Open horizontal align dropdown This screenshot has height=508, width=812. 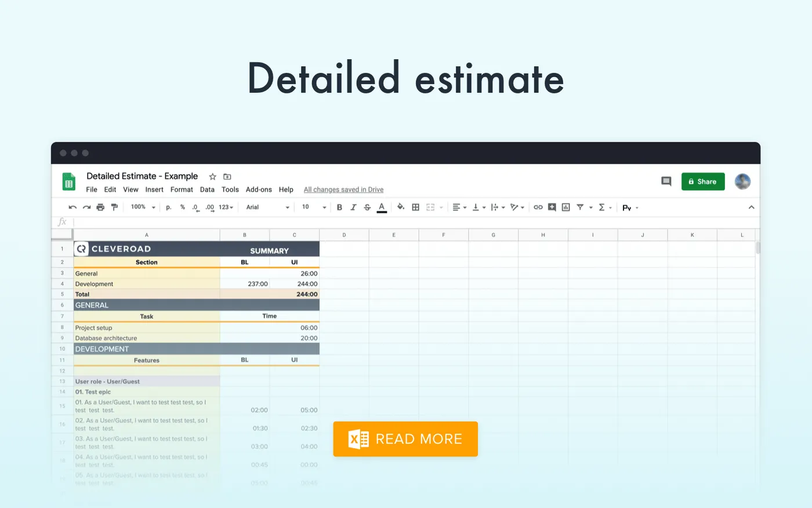tap(459, 207)
